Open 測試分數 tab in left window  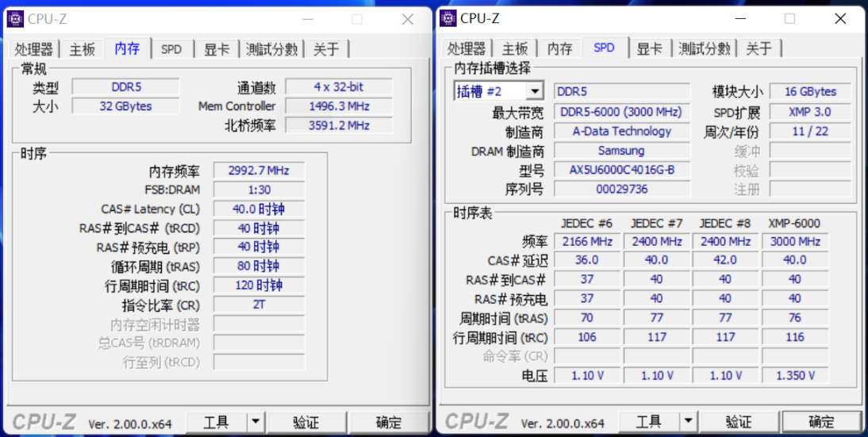272,49
